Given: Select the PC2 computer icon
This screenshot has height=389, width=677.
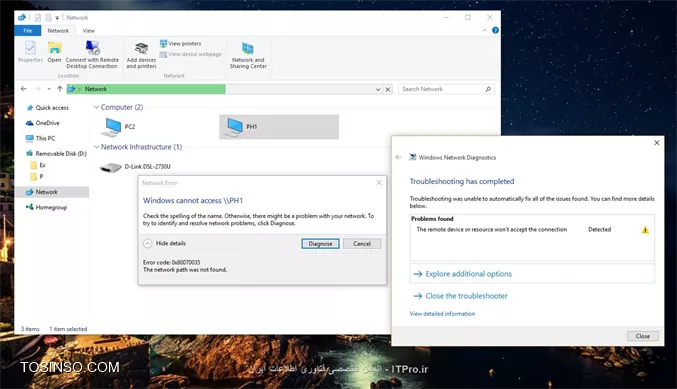Looking at the screenshot, I should [x=111, y=127].
